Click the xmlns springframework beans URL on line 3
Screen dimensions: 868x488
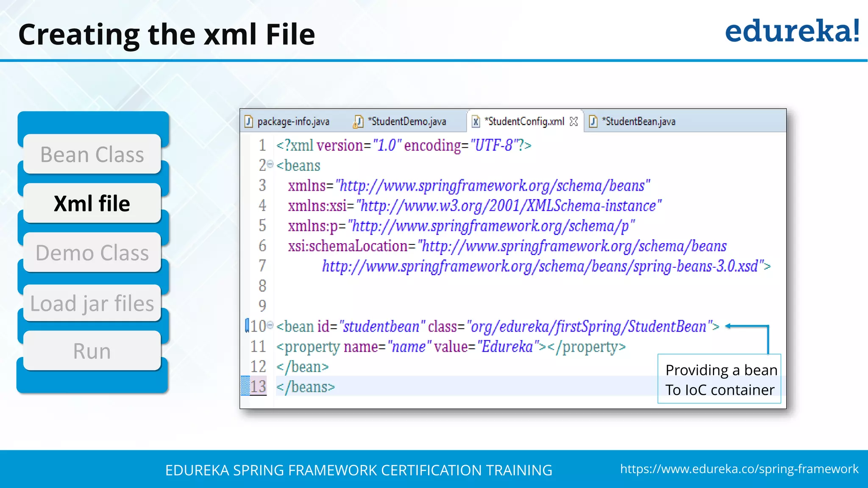(493, 186)
